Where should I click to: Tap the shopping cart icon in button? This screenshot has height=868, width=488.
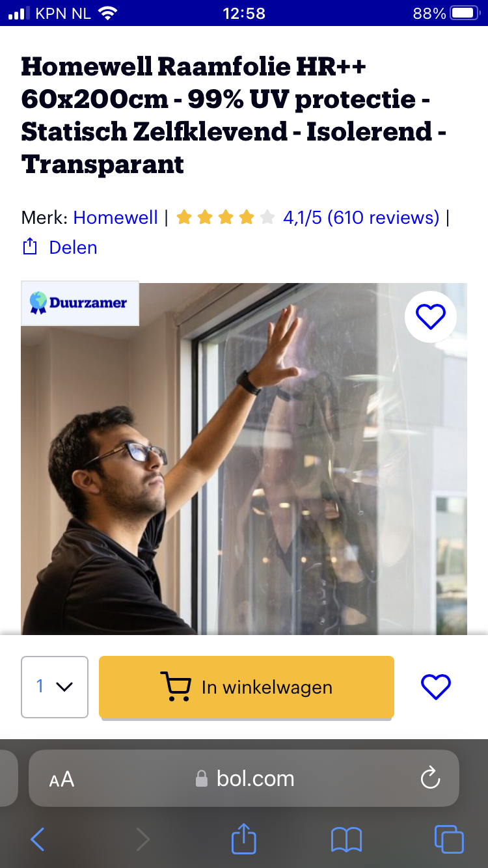click(x=176, y=687)
